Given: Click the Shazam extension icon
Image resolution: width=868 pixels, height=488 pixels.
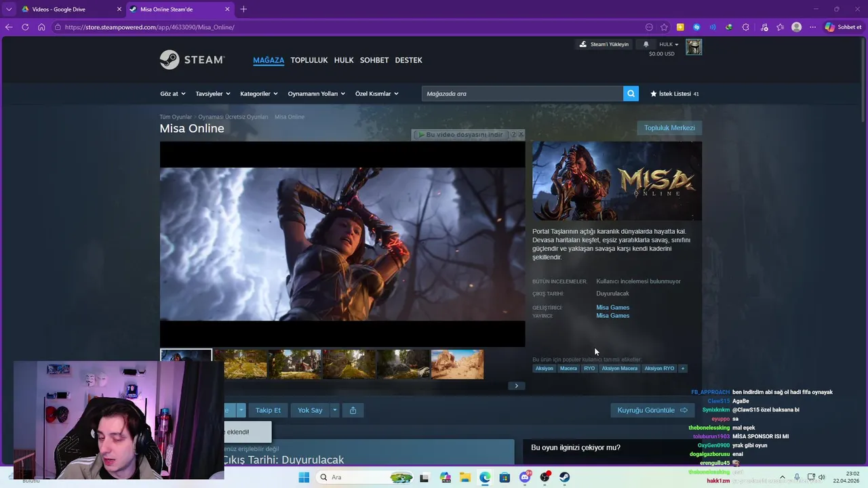Looking at the screenshot, I should pos(696,27).
